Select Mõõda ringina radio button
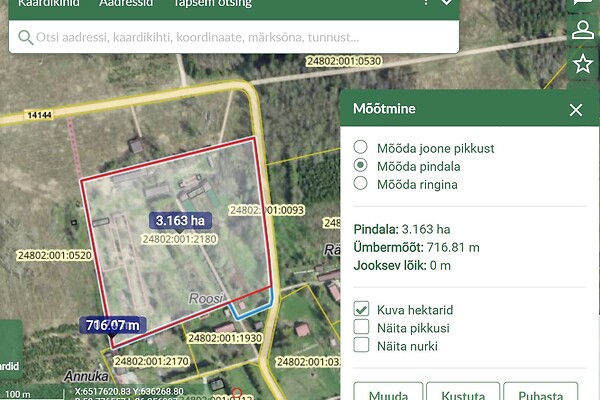 coord(361,184)
